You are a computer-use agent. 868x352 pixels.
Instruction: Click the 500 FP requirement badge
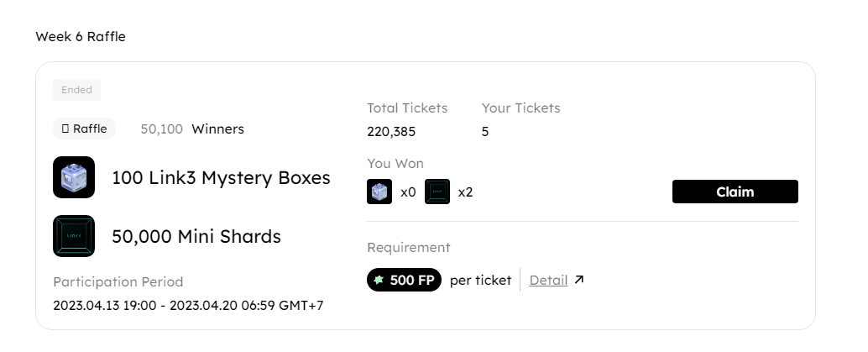pyautogui.click(x=404, y=280)
